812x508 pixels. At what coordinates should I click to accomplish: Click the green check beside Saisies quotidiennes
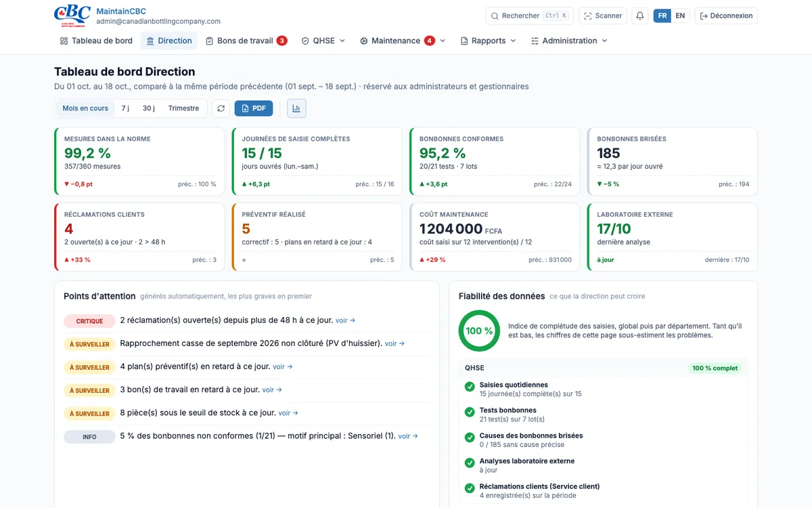(470, 387)
